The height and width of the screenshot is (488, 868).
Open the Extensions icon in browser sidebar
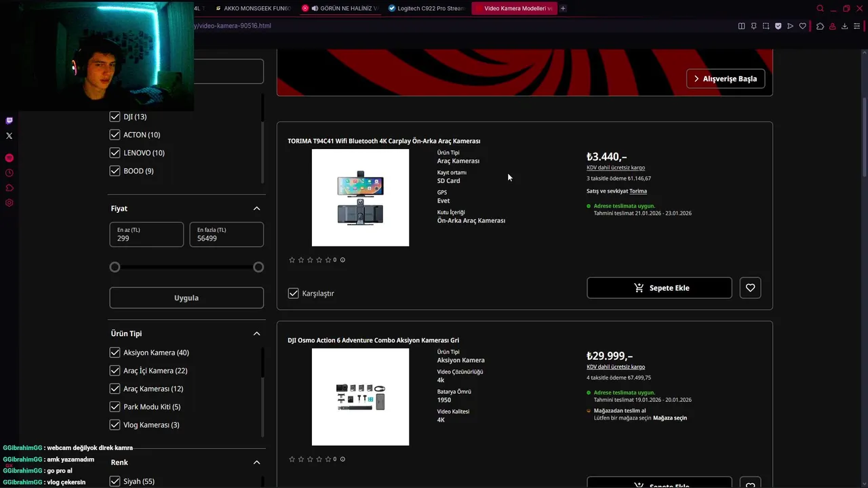click(x=9, y=188)
